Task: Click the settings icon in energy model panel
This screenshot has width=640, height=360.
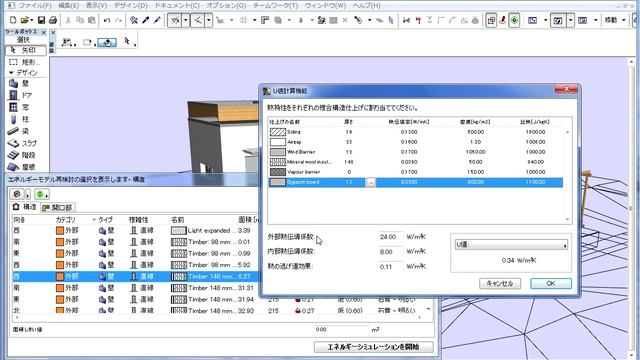Action: [x=17, y=194]
